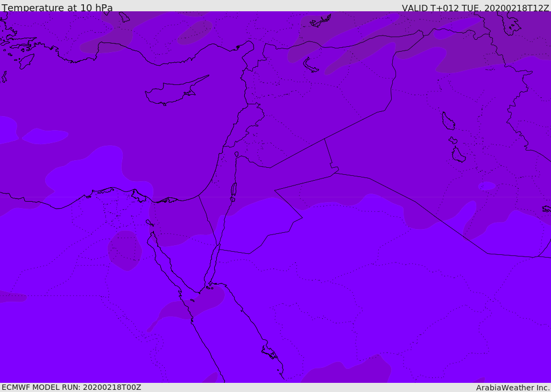Image resolution: width=551 pixels, height=392 pixels.
Task: Select the islands off the eastern Red Sea coast
Action: click(269, 353)
